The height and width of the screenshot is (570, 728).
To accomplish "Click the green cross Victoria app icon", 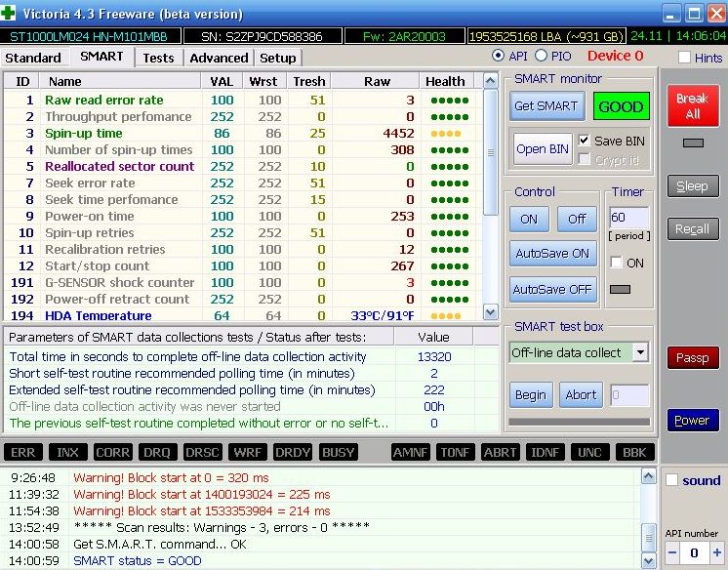I will point(8,13).
